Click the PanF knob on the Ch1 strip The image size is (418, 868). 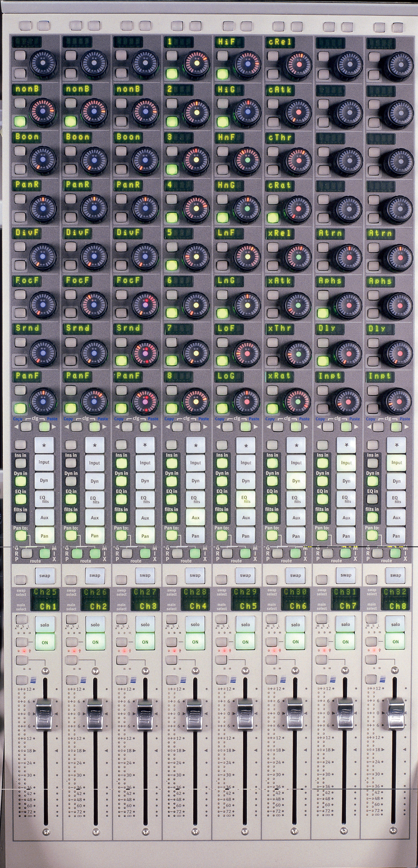click(43, 402)
